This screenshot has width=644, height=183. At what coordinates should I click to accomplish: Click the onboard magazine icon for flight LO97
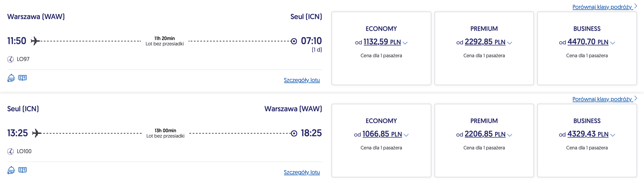pyautogui.click(x=23, y=78)
